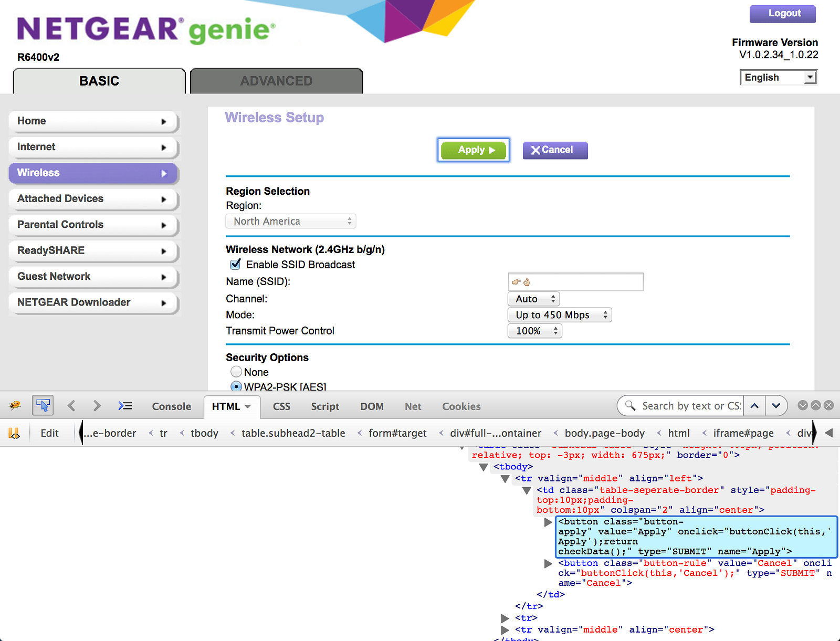
Task: Open the Firebug Net tab
Action: coord(413,406)
